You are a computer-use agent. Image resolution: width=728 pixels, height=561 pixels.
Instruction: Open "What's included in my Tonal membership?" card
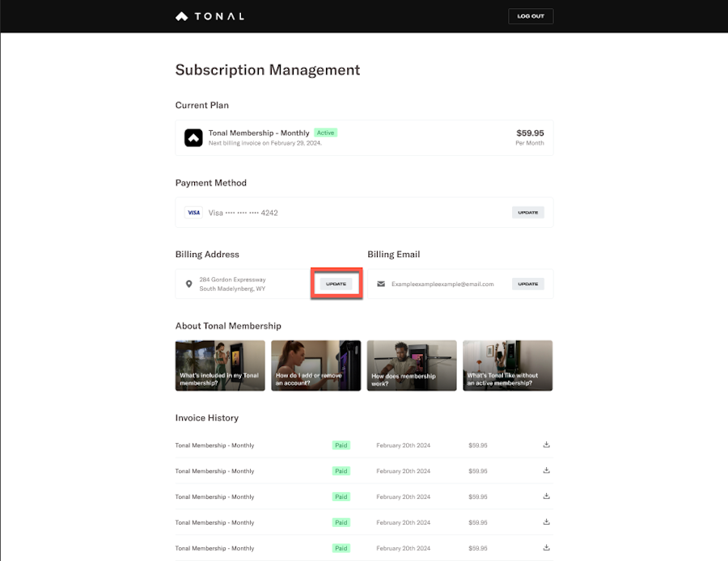click(x=220, y=365)
